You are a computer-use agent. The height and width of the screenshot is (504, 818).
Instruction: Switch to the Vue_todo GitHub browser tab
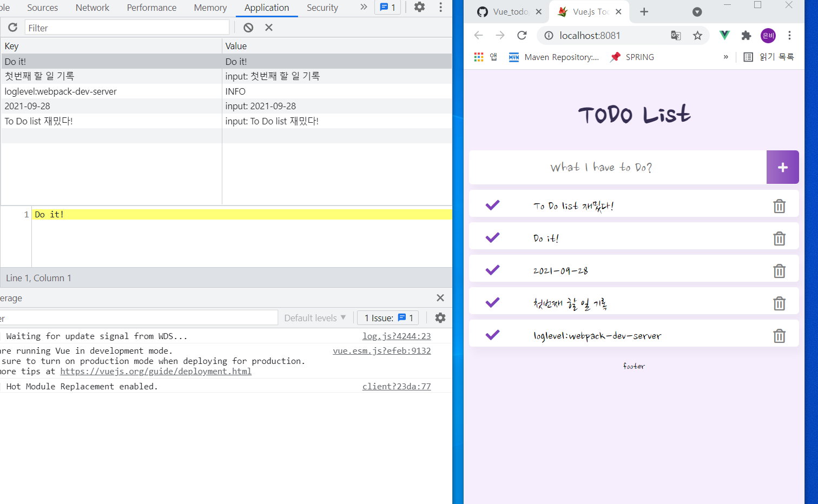pyautogui.click(x=503, y=12)
